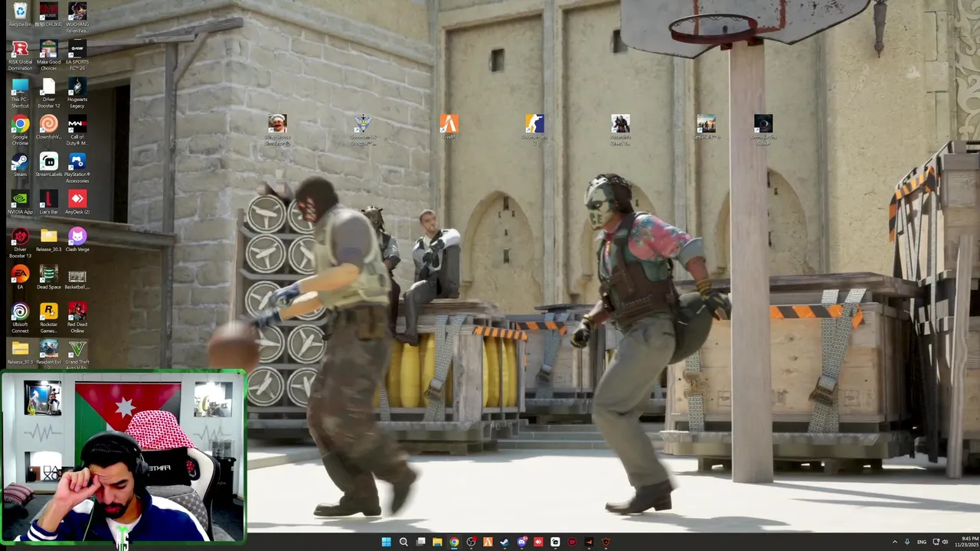Open the Dead Space game shortcut
The width and height of the screenshot is (980, 551).
point(48,278)
